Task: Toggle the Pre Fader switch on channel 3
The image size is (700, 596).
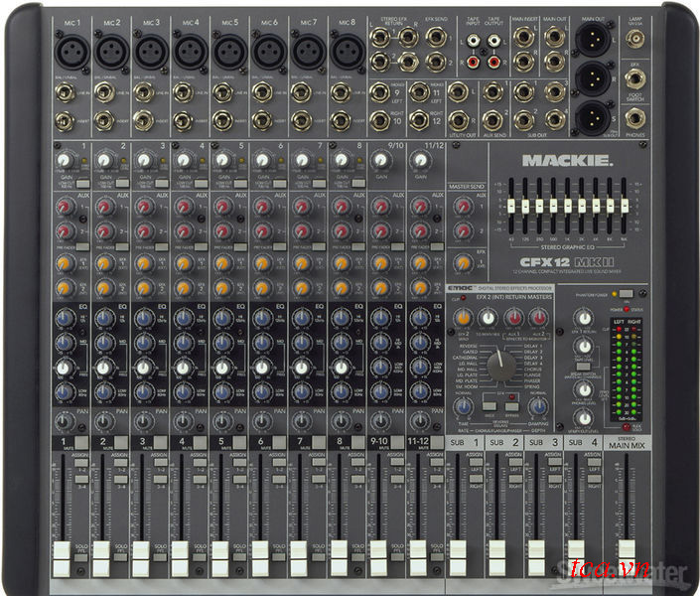Action: (161, 246)
